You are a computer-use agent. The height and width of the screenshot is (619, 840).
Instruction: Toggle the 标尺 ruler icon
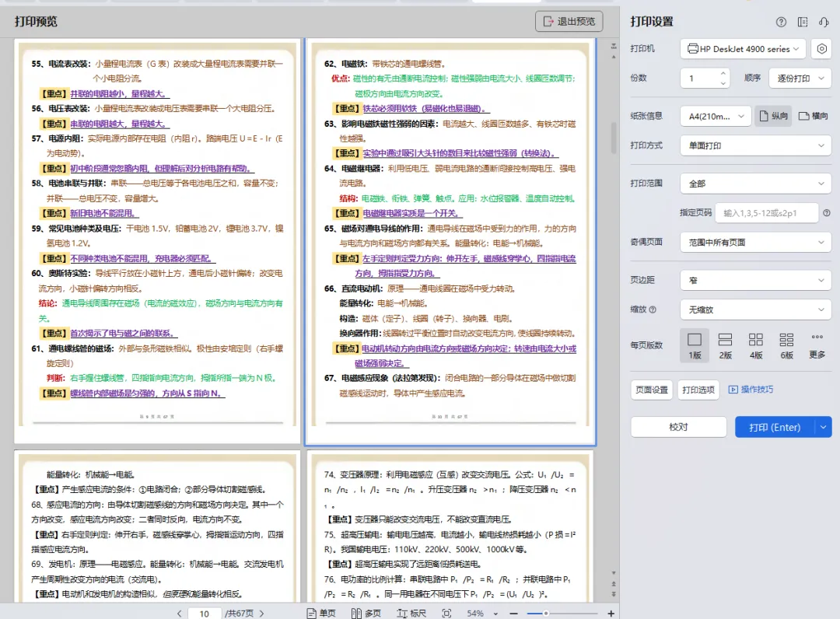pos(411,612)
